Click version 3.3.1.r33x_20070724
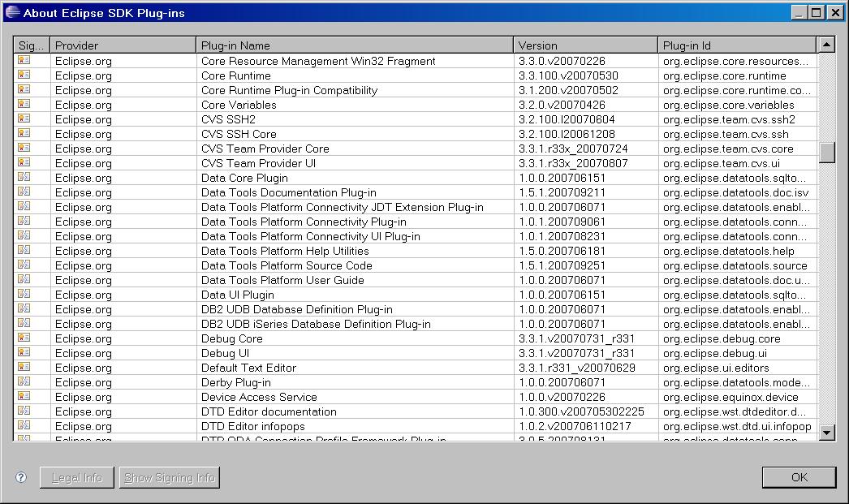 pos(573,149)
